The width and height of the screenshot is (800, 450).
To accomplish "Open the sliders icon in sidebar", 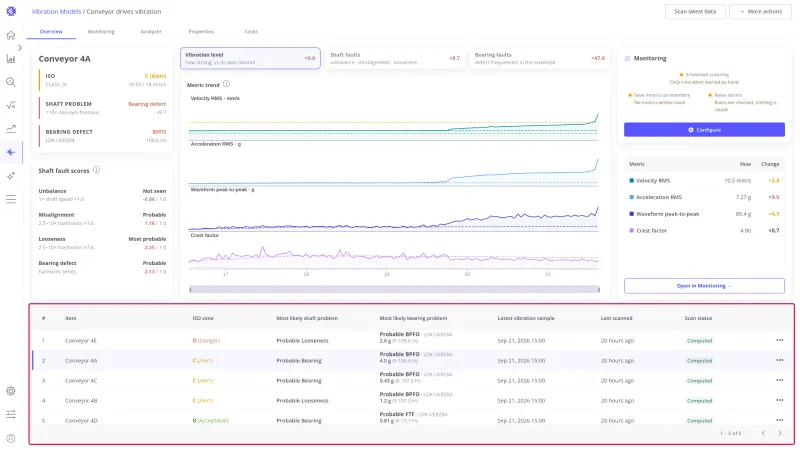I will coord(11,414).
